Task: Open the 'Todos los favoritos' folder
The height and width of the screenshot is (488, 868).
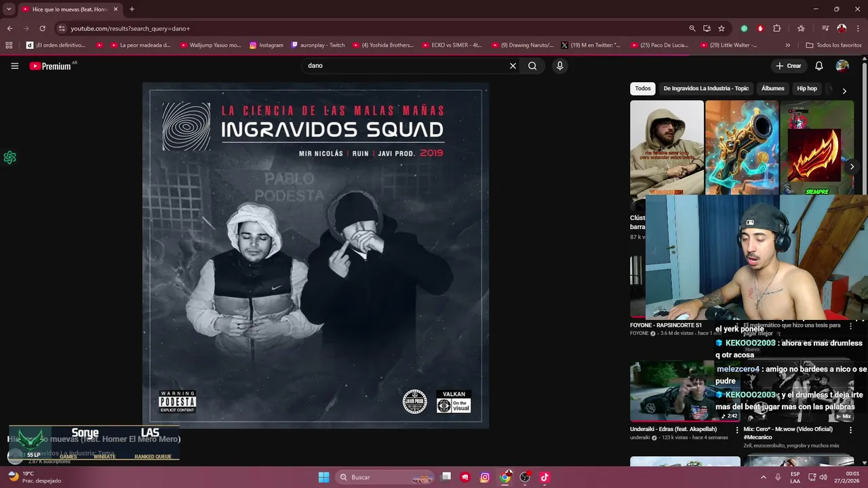Action: click(x=833, y=45)
